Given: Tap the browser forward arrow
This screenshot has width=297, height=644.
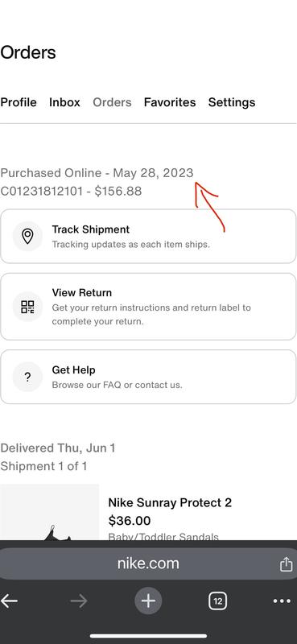Looking at the screenshot, I should tap(78, 601).
